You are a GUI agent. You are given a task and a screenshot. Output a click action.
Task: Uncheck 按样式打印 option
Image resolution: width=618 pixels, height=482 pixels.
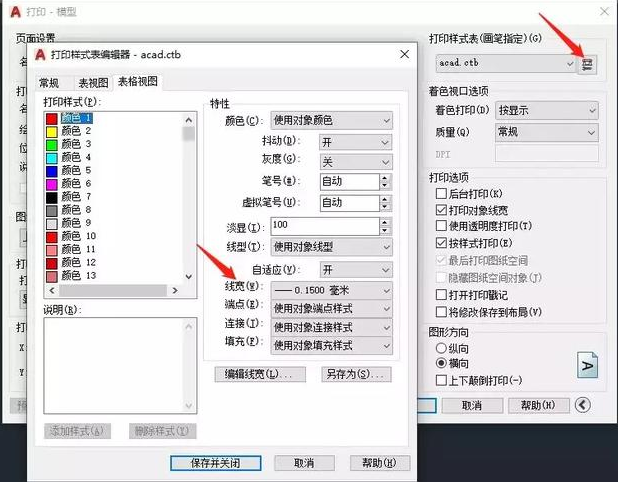(441, 243)
